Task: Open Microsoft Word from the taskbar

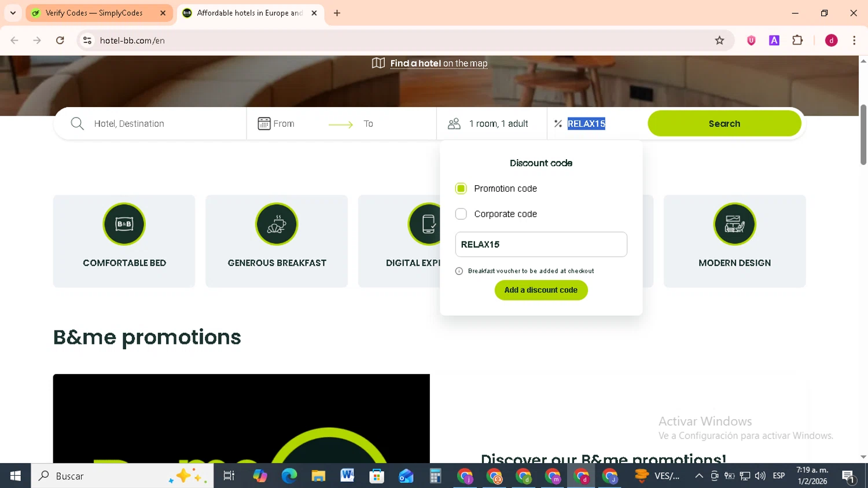Action: pos(347,476)
